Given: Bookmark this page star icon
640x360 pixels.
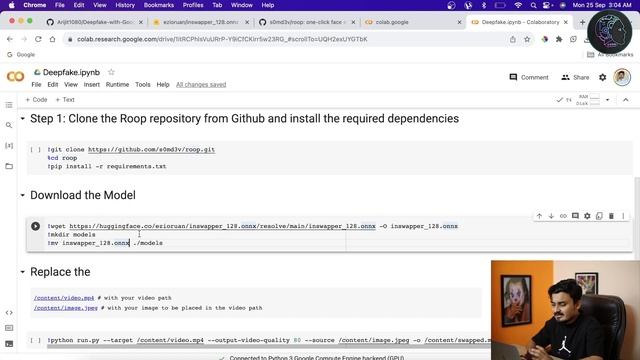Looking at the screenshot, I should 527,39.
